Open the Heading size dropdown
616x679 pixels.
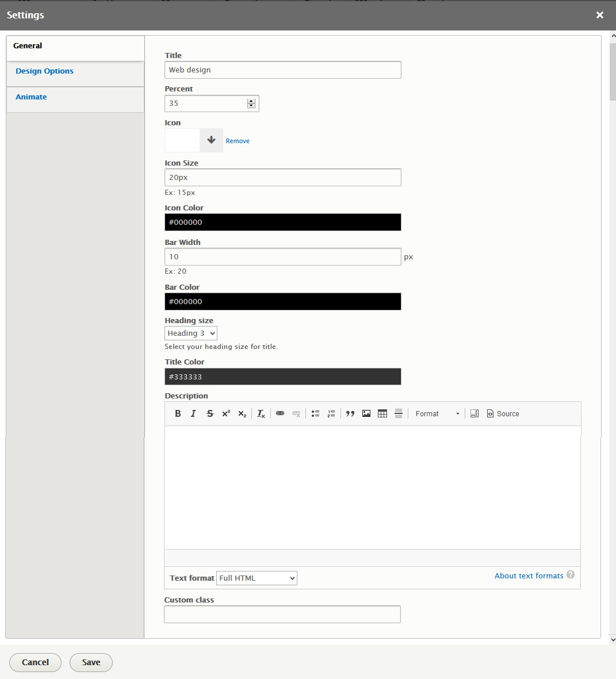(x=190, y=333)
